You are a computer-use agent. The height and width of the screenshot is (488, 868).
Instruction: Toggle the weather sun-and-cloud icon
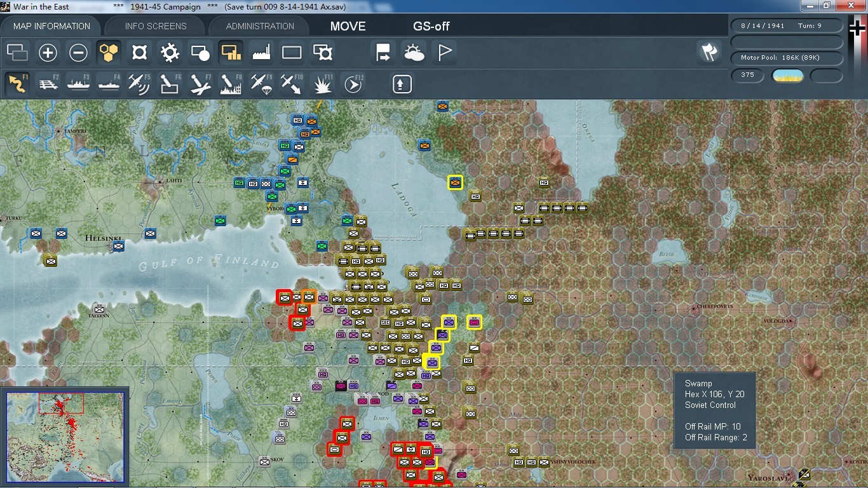[414, 52]
